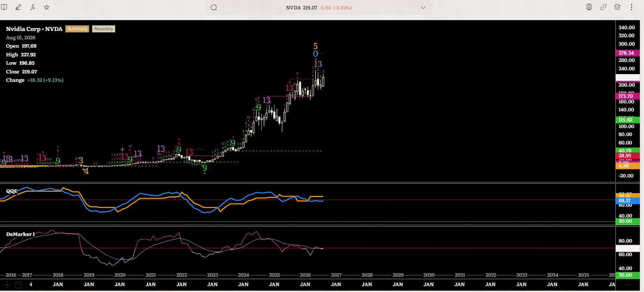Click the orange 5 count above the chart peak
Screen dimensions: 644x292
pyautogui.click(x=316, y=46)
